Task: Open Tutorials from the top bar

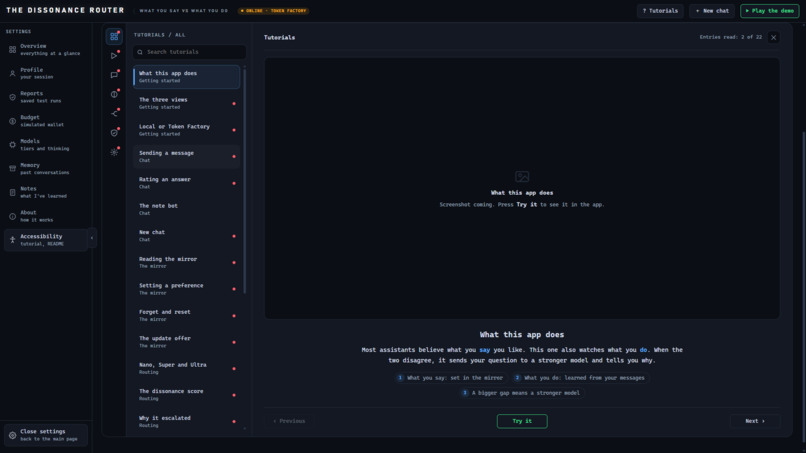Action: 660,11
